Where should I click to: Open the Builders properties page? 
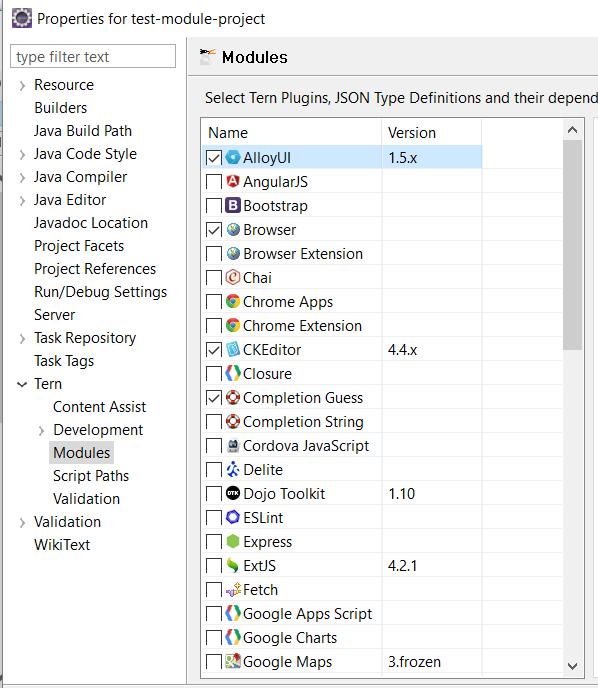[x=61, y=108]
